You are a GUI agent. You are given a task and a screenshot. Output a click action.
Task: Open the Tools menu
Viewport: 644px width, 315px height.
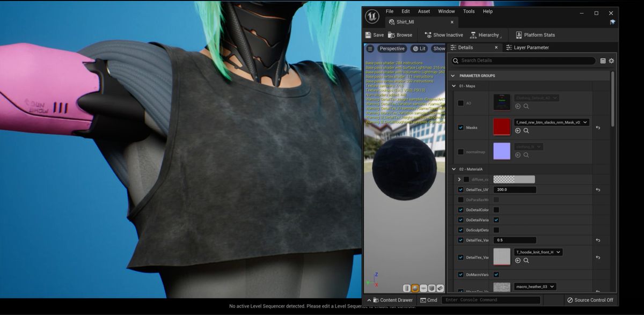[x=469, y=11]
